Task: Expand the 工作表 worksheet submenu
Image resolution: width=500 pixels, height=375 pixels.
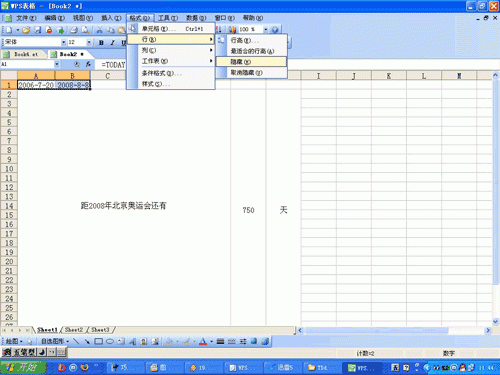Action: 171,61
